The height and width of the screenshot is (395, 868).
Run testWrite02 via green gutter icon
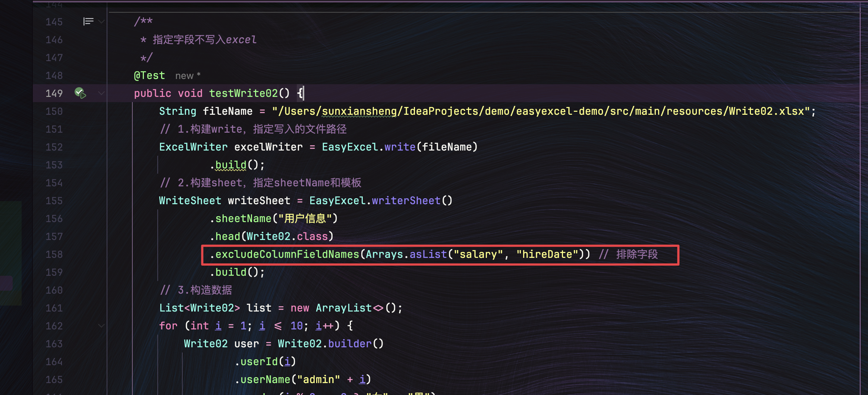coord(80,93)
